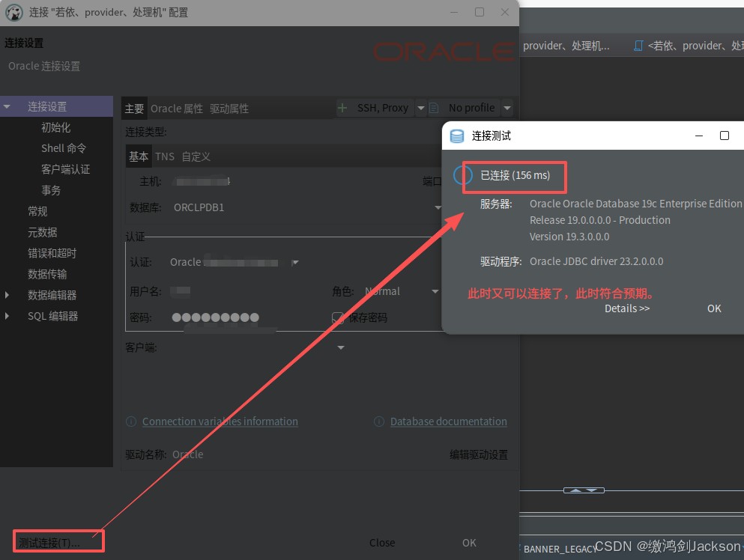Click the database icon in the 连接测试 title bar

click(457, 136)
